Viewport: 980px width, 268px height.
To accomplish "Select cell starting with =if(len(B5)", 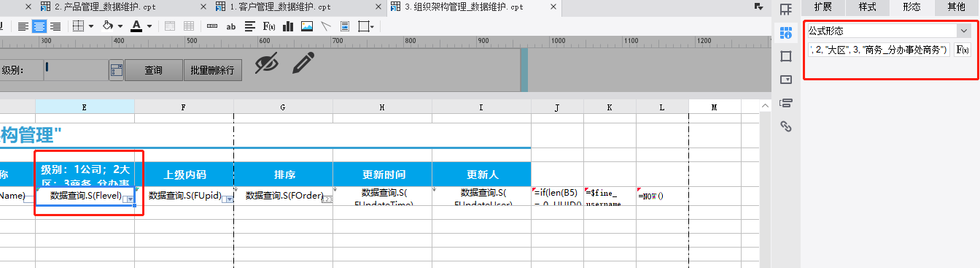I will (x=557, y=196).
